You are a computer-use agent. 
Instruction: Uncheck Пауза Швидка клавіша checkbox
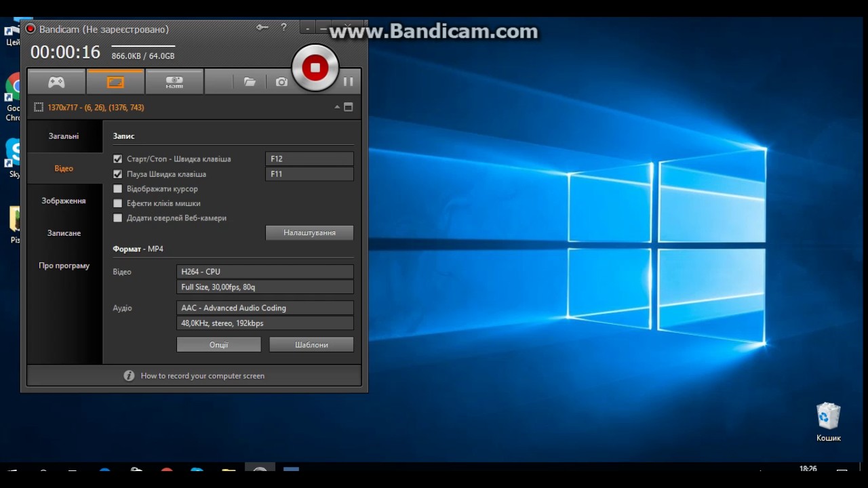pyautogui.click(x=117, y=174)
